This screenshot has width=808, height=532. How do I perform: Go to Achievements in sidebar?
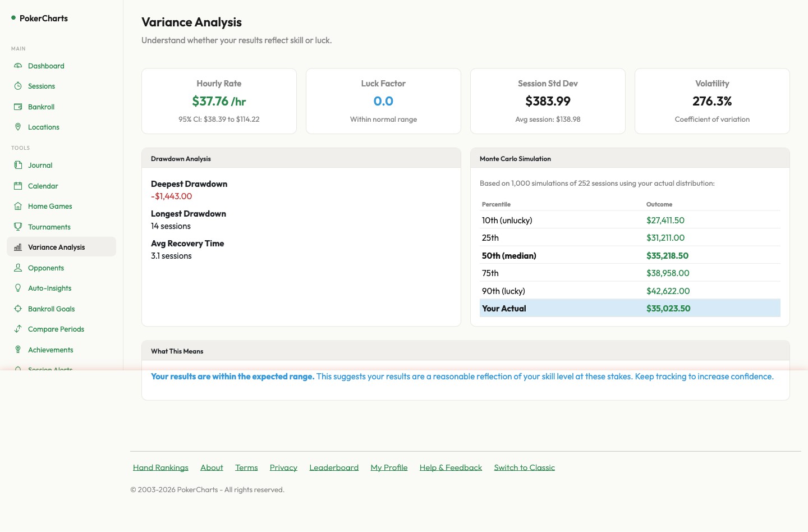[50, 350]
